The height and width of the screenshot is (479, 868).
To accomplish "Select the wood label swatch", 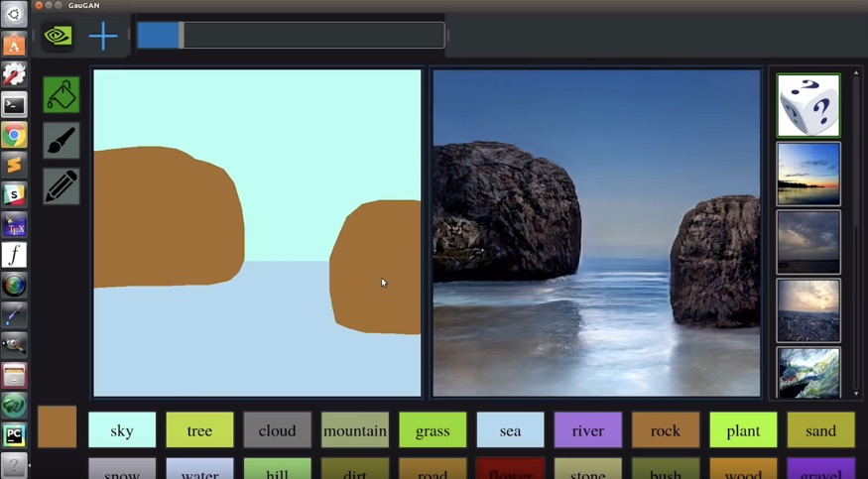I will (x=743, y=468).
